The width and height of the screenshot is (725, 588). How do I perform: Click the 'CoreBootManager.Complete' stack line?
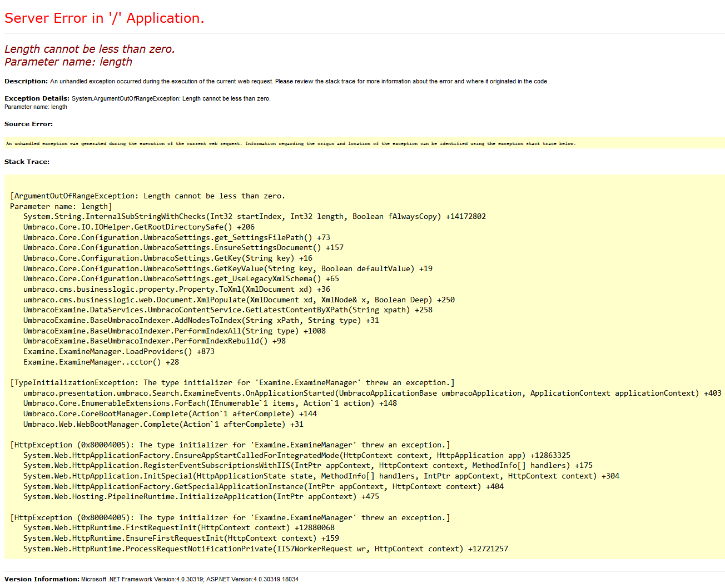coord(170,413)
